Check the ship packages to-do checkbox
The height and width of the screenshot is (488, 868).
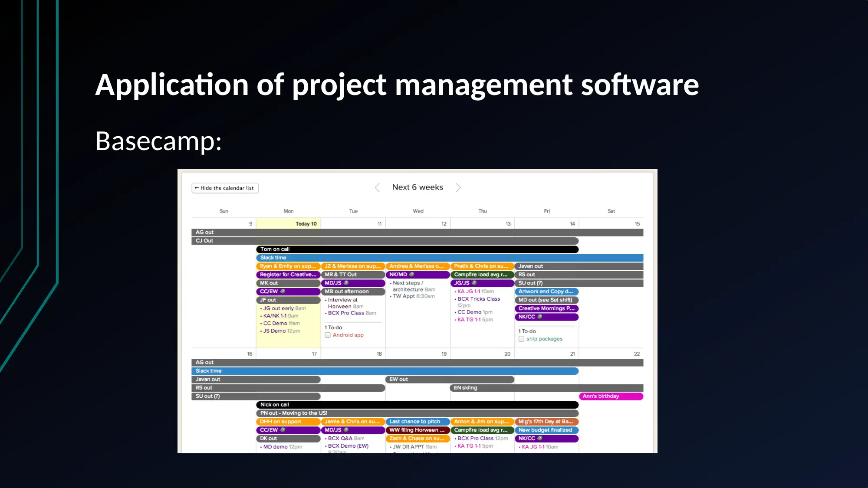(521, 339)
